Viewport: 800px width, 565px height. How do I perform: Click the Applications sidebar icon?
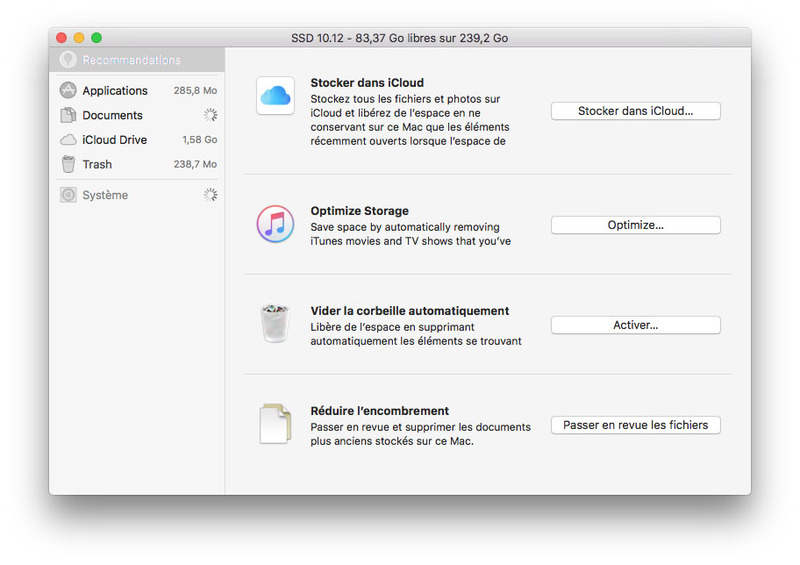pos(68,90)
